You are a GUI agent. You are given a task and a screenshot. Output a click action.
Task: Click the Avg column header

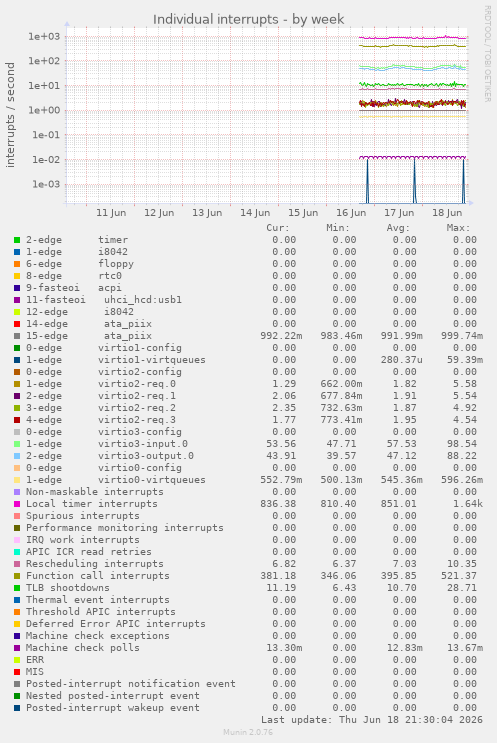tap(398, 228)
